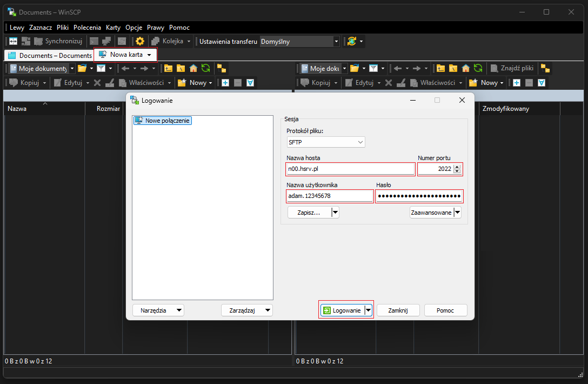Increase port number with the stepper
Image resolution: width=588 pixels, height=384 pixels.
(x=458, y=167)
